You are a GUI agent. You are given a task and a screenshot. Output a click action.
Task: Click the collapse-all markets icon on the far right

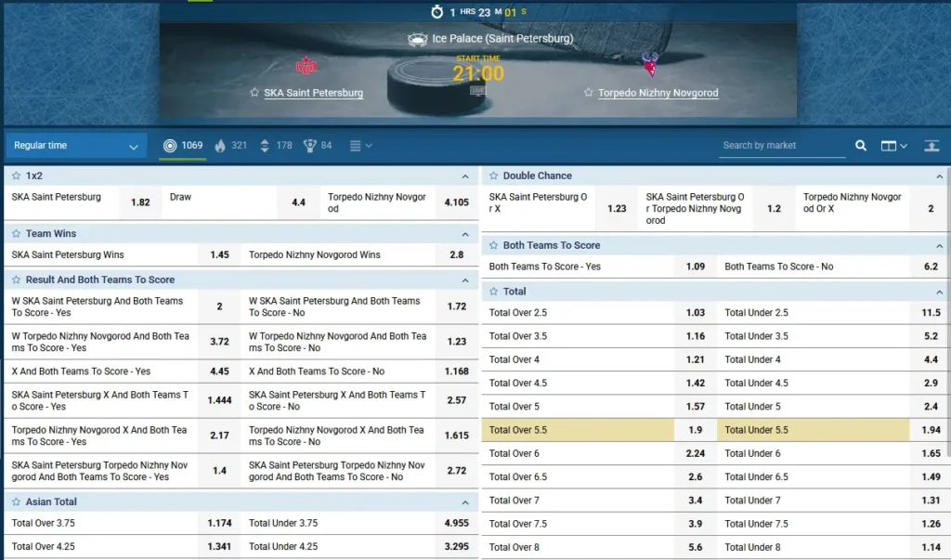[x=931, y=146]
